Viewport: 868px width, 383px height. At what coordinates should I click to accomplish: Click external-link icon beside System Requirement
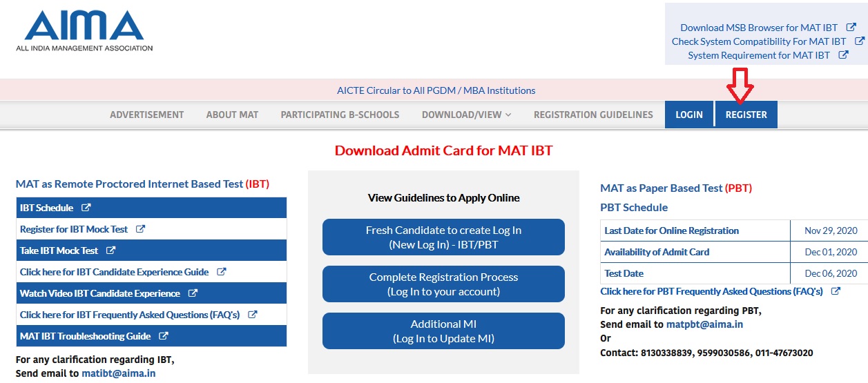(843, 55)
